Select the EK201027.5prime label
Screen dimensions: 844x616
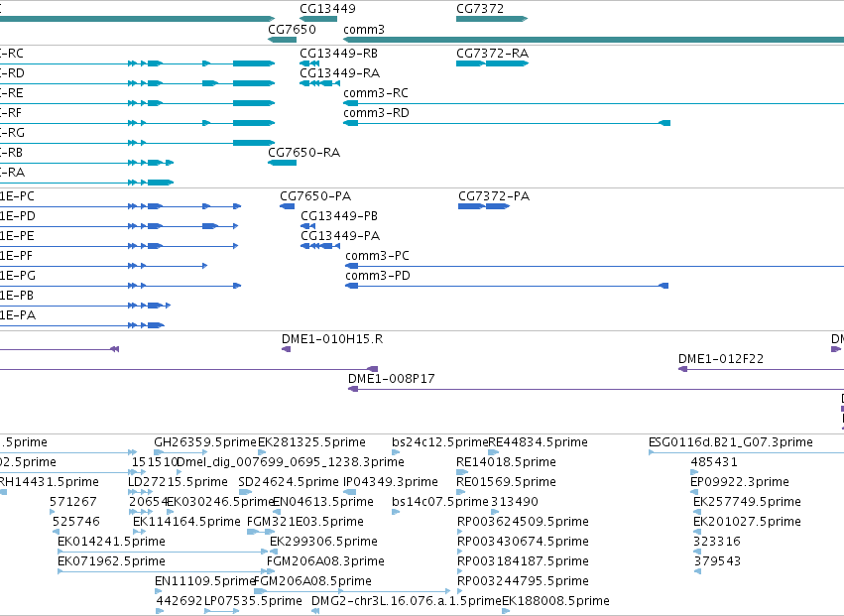coord(747,521)
